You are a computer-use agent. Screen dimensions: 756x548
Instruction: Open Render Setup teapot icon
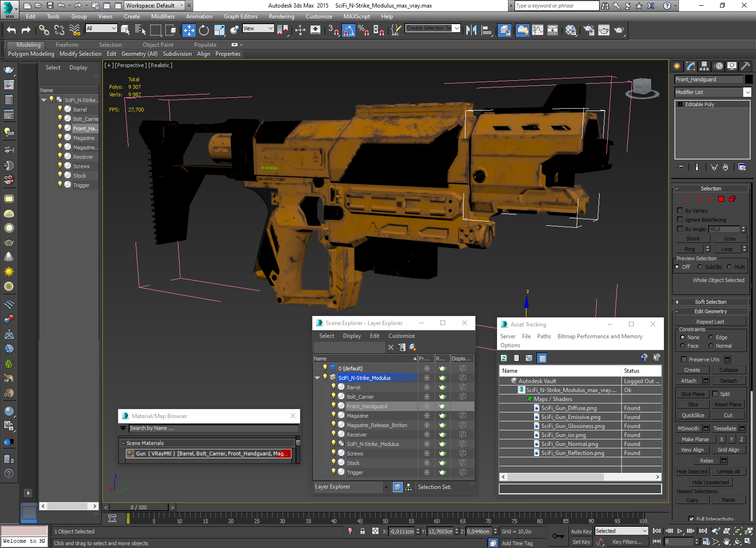[x=589, y=30]
